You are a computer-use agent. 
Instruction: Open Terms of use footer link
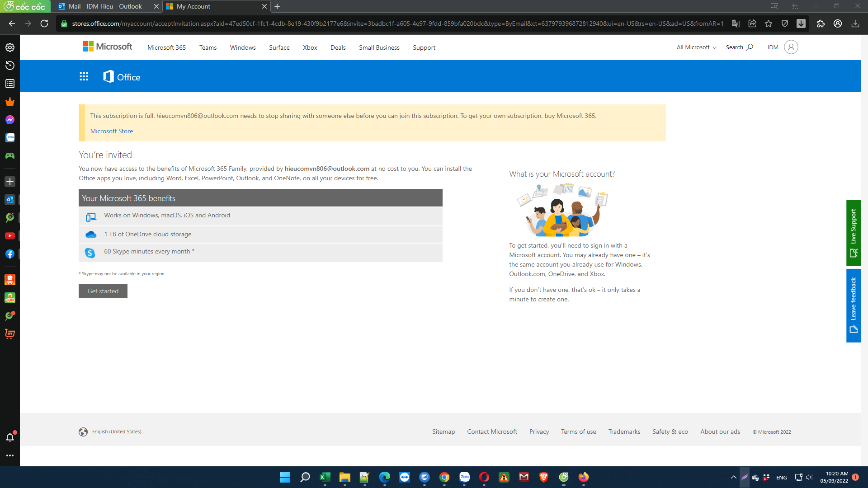pos(579,432)
